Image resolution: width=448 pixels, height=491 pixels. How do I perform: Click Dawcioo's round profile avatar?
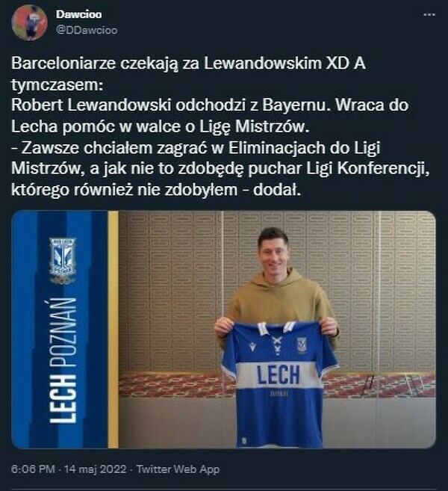click(29, 22)
